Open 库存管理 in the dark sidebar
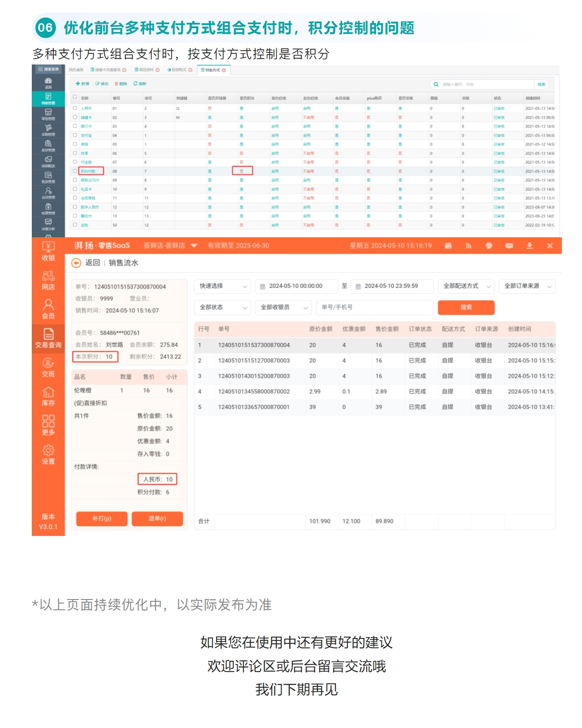The height and width of the screenshot is (728, 582). click(x=48, y=146)
